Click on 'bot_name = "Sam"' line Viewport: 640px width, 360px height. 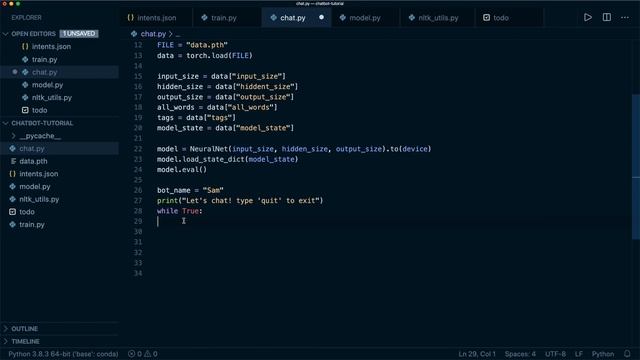pyautogui.click(x=190, y=190)
